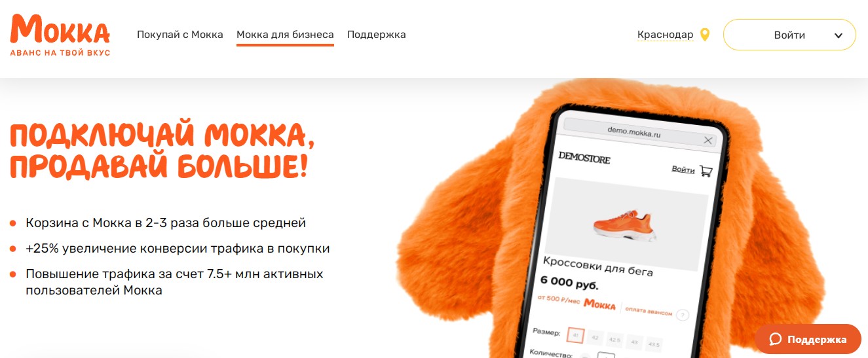Select shoe size 43 option
The image size is (868, 358).
634,342
